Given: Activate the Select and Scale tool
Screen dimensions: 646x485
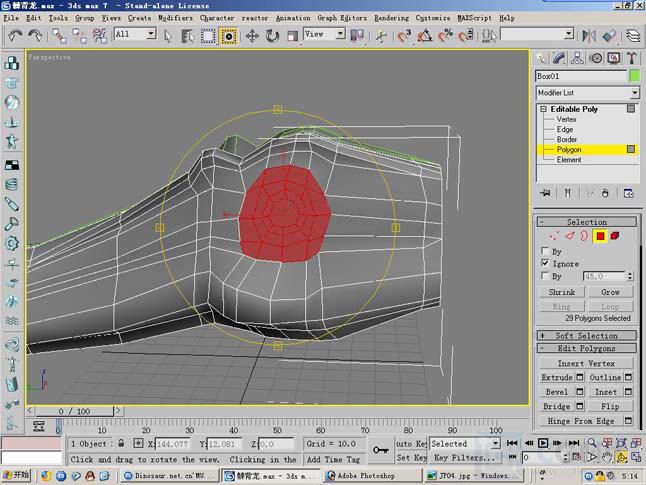Looking at the screenshot, I should click(293, 36).
